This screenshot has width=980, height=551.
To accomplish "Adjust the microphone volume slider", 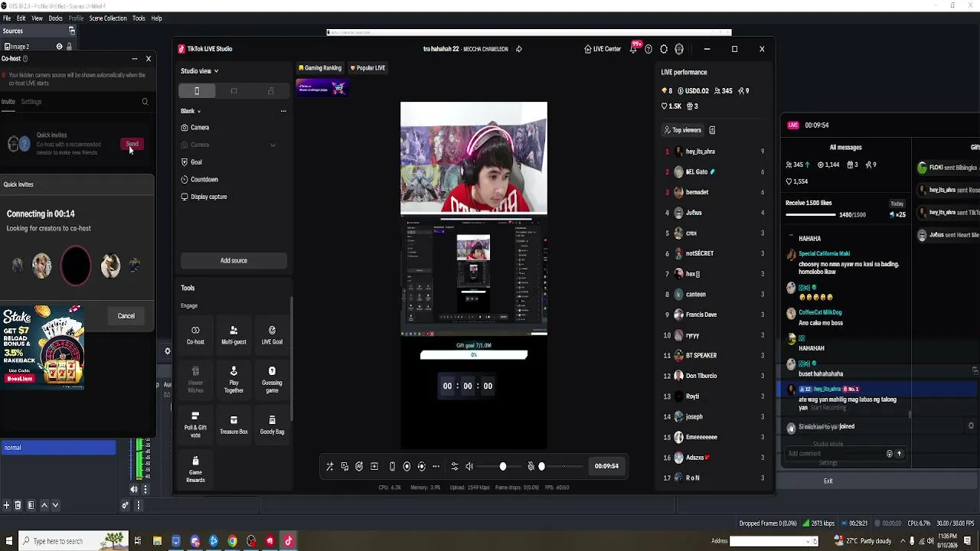I will coord(560,466).
